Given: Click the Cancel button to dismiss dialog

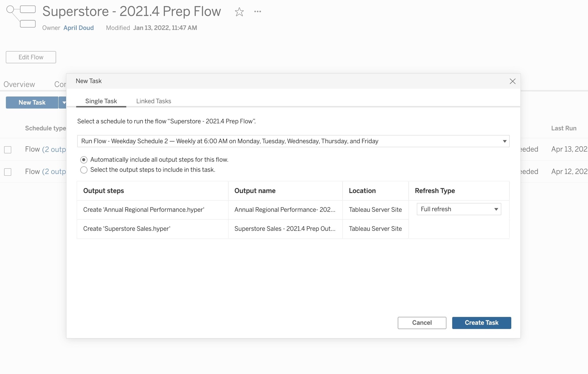Looking at the screenshot, I should pos(422,323).
